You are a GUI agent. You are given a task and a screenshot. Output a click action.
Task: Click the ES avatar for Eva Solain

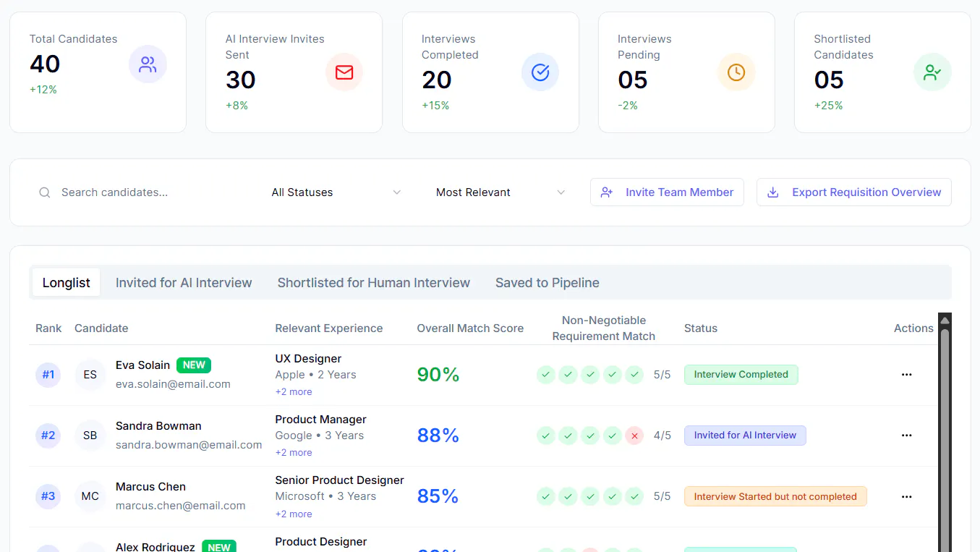[90, 375]
